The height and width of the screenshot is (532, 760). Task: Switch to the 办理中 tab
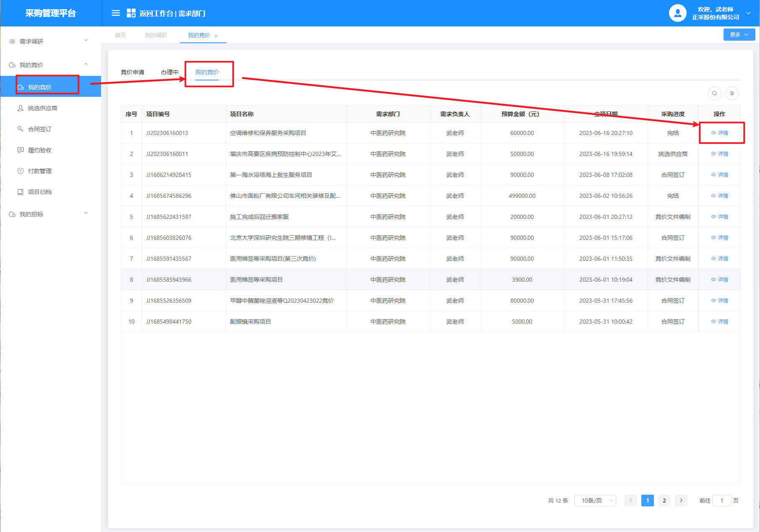pos(169,72)
